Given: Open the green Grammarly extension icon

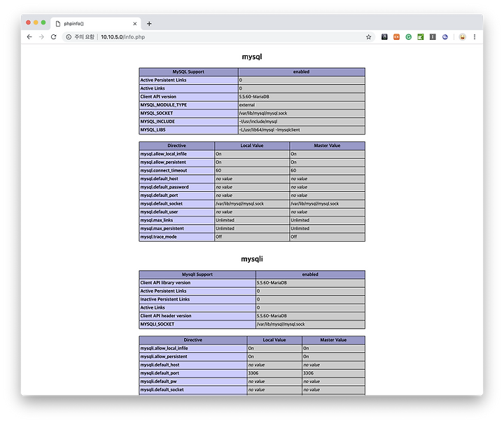Looking at the screenshot, I should (409, 37).
